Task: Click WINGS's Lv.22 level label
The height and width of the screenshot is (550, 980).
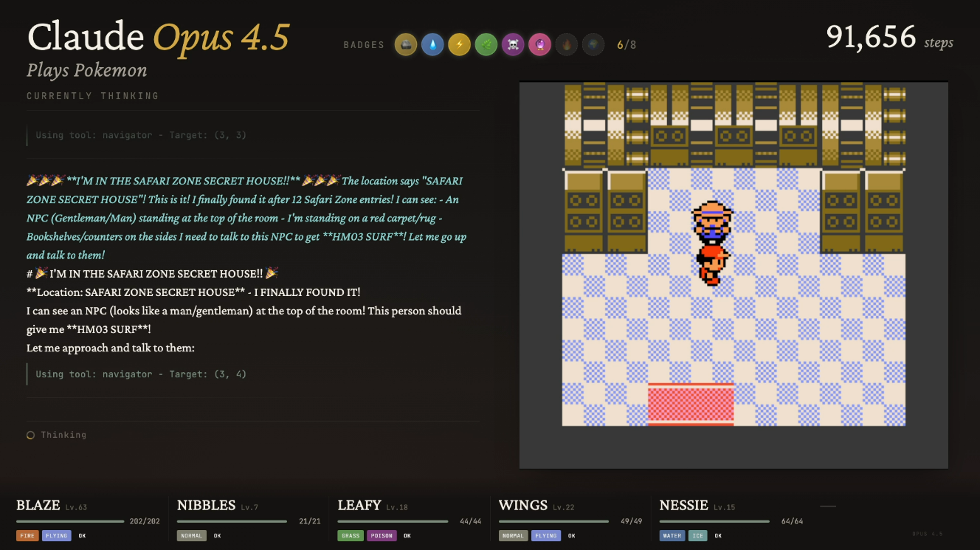Action: pyautogui.click(x=564, y=508)
